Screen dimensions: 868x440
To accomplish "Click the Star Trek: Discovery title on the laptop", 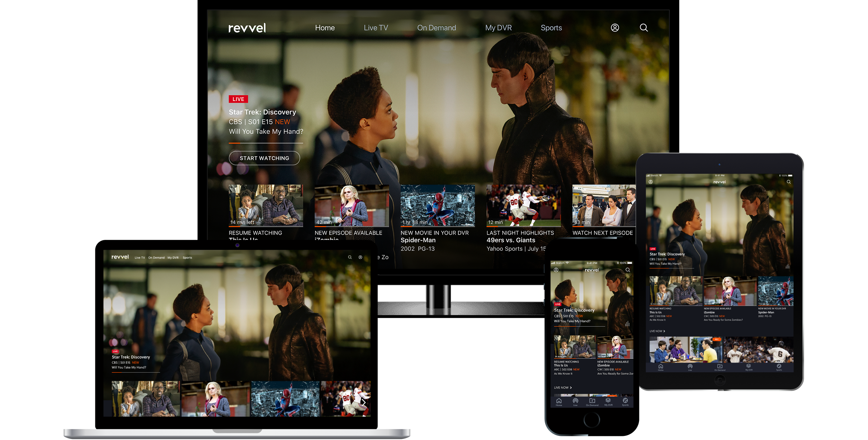I will click(x=131, y=357).
